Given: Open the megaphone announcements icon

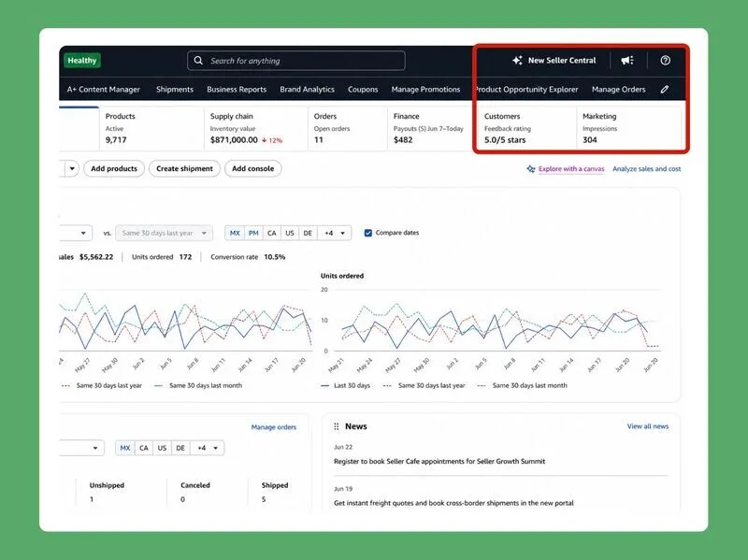Looking at the screenshot, I should pos(627,60).
